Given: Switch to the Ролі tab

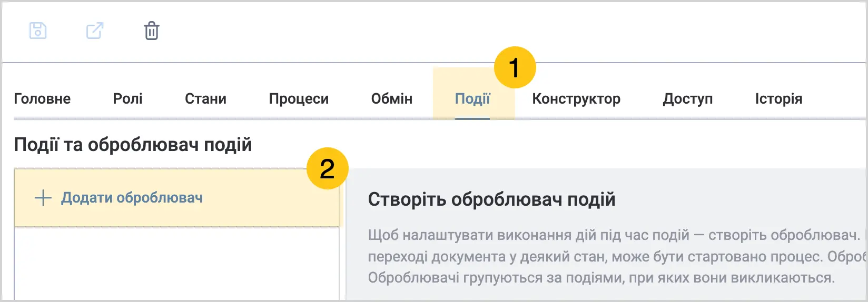Looking at the screenshot, I should click(128, 98).
